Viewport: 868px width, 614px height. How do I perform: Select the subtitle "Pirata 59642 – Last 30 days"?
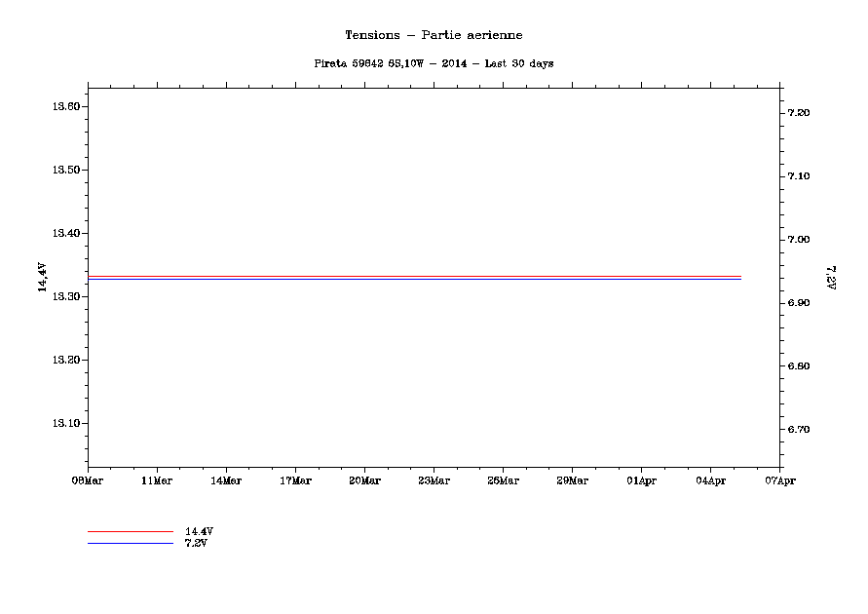pyautogui.click(x=434, y=63)
